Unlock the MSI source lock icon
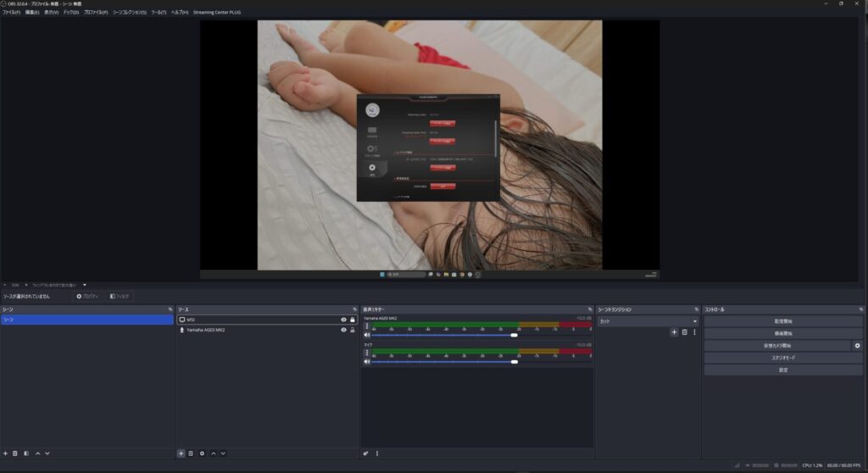This screenshot has height=473, width=868. click(x=353, y=320)
